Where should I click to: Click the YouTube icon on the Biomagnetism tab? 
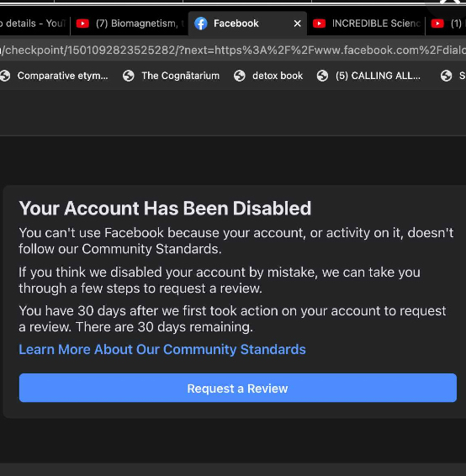82,24
